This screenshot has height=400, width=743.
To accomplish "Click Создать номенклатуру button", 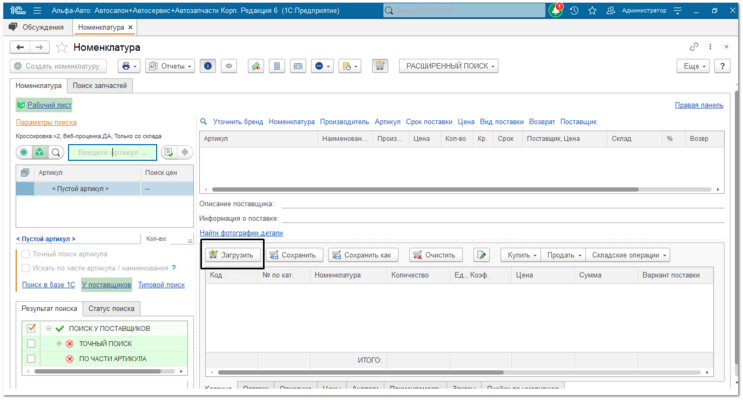I will pyautogui.click(x=58, y=66).
